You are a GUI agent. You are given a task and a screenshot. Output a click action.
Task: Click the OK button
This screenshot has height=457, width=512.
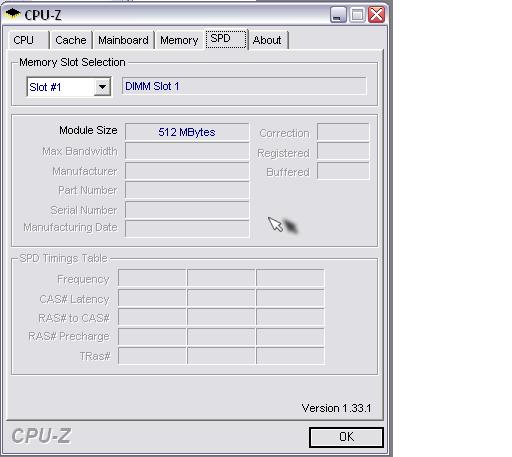pyautogui.click(x=346, y=437)
